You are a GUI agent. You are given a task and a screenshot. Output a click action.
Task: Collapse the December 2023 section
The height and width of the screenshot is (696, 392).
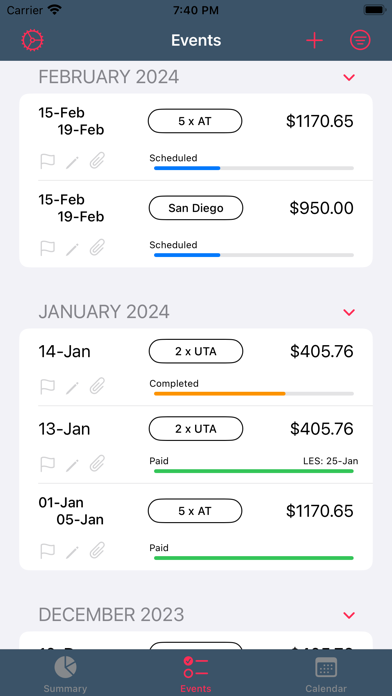tap(349, 615)
